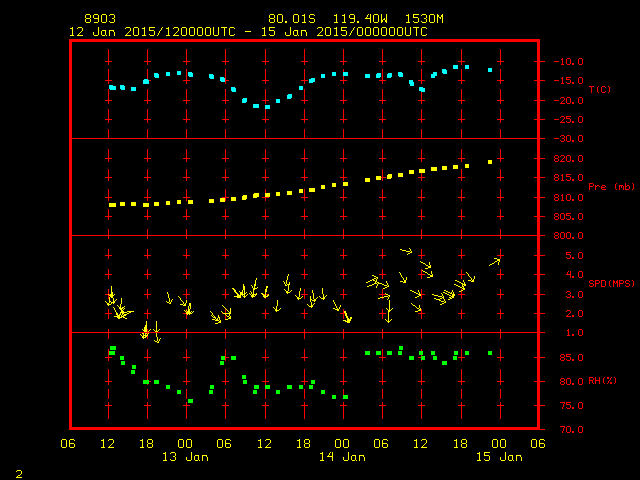Screen dimensions: 640x480
Task: Select the longitude value 119.40W
Action: tap(360, 19)
